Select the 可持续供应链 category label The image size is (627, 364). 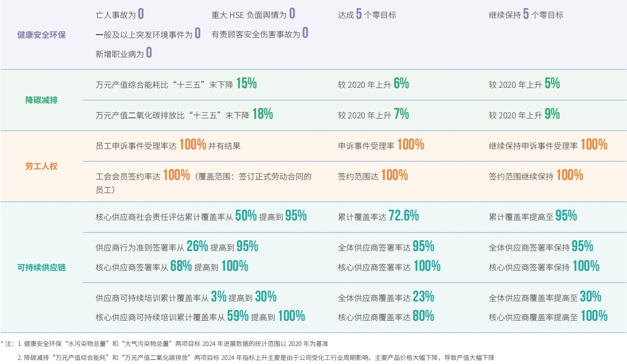41,267
